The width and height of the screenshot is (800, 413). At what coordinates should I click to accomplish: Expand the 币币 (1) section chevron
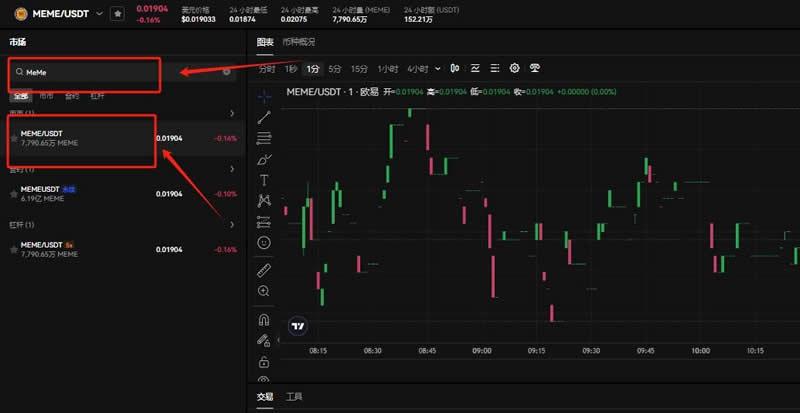tap(233, 113)
